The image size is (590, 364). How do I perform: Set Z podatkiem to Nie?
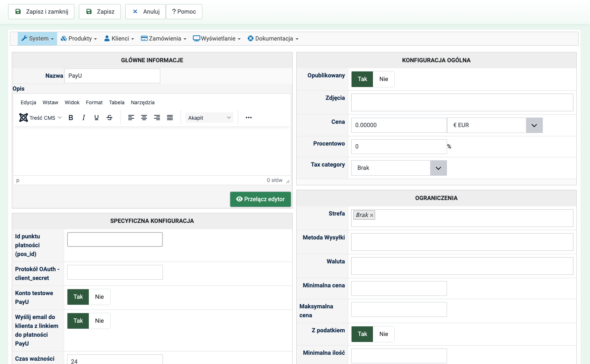pyautogui.click(x=384, y=334)
